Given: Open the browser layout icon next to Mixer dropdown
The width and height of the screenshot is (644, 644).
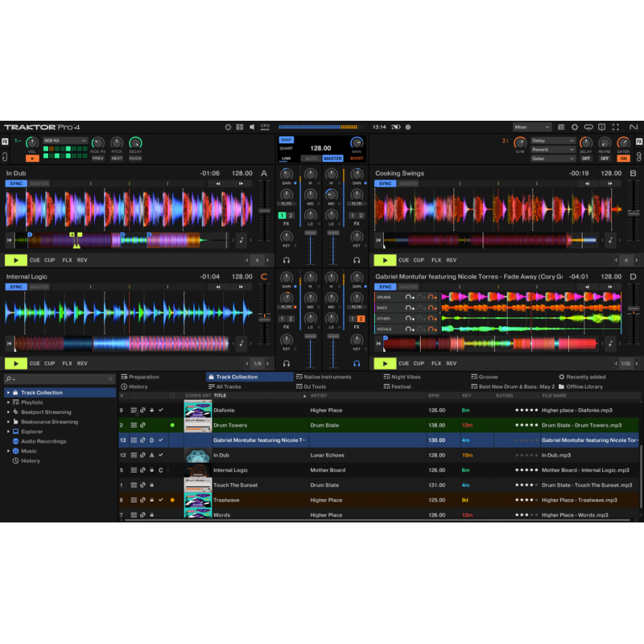Looking at the screenshot, I should click(x=561, y=127).
